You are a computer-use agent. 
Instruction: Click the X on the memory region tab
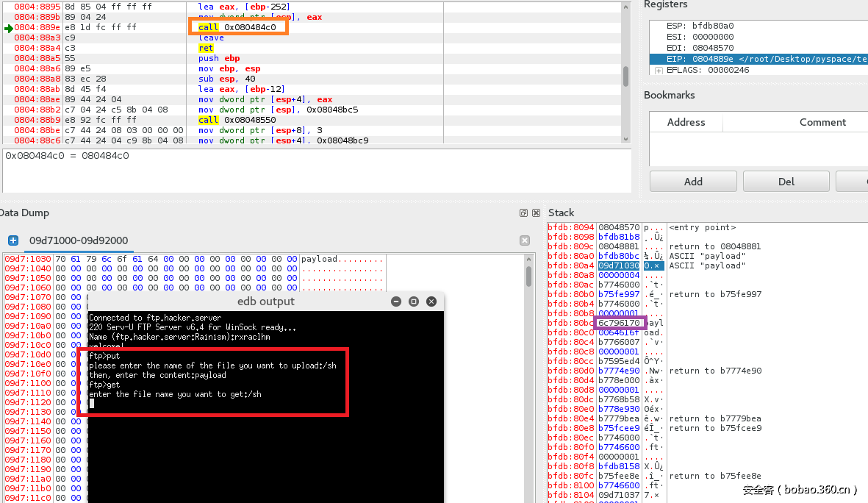525,240
